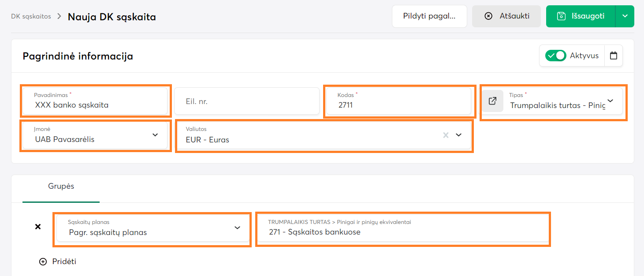Focus the Eil. nr. input field
Image resolution: width=644 pixels, height=276 pixels.
246,101
